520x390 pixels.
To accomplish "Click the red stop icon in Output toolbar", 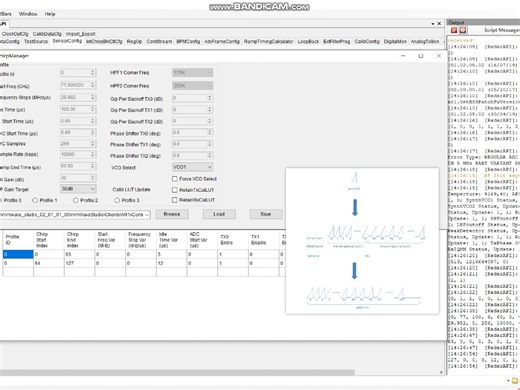I will pyautogui.click(x=463, y=30).
